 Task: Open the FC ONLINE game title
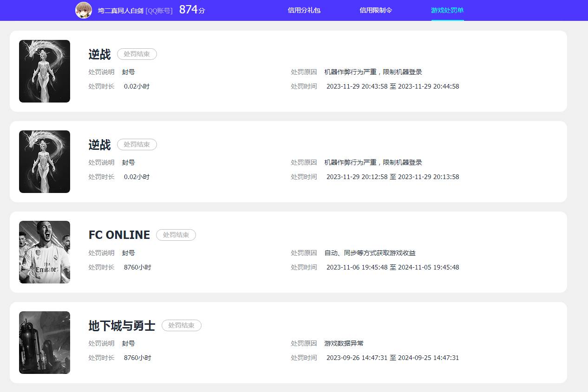tap(119, 235)
